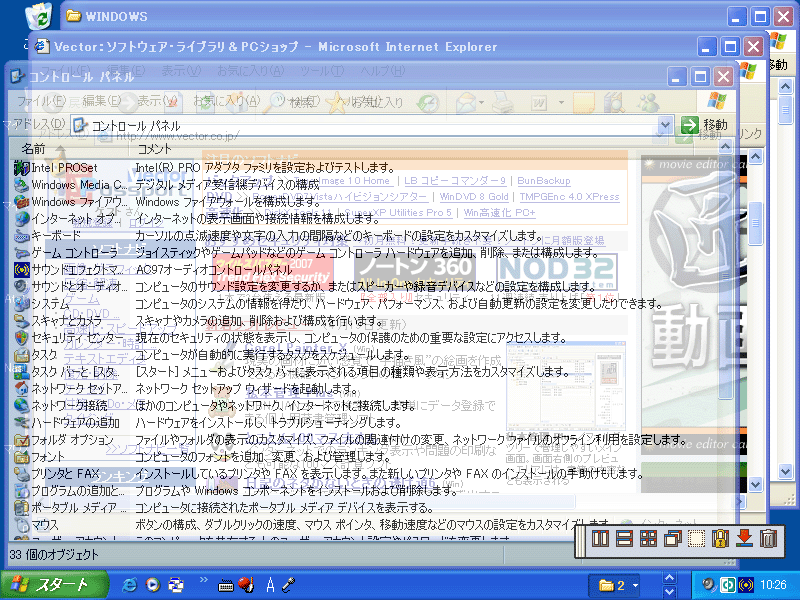This screenshot has height=600, width=800.
Task: Click WINDOWS folder window scroll down arrow
Action: point(786,471)
